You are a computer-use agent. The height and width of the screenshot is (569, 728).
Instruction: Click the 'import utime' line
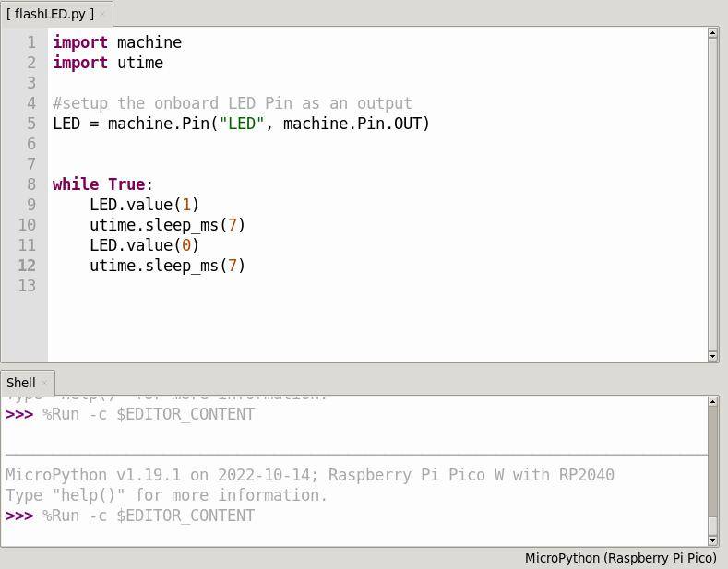click(108, 63)
